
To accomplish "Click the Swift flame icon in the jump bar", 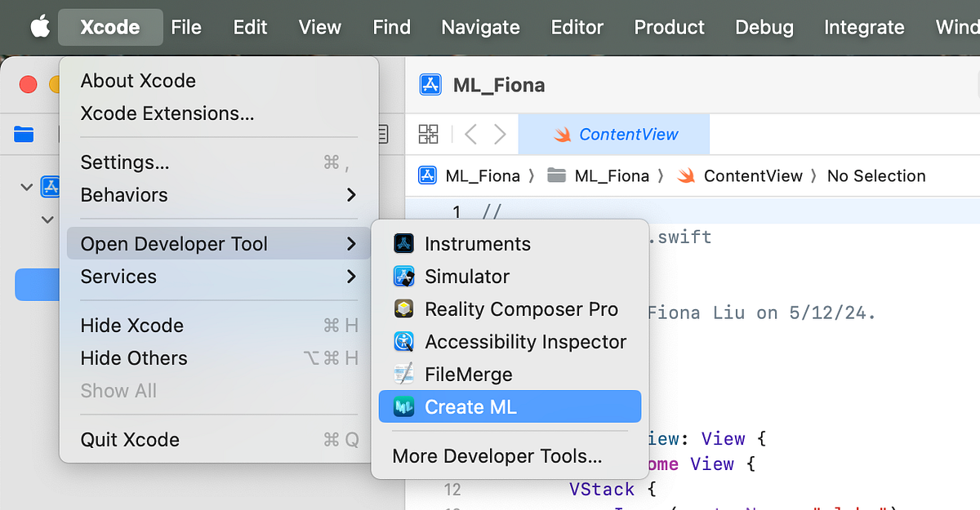I will point(685,175).
